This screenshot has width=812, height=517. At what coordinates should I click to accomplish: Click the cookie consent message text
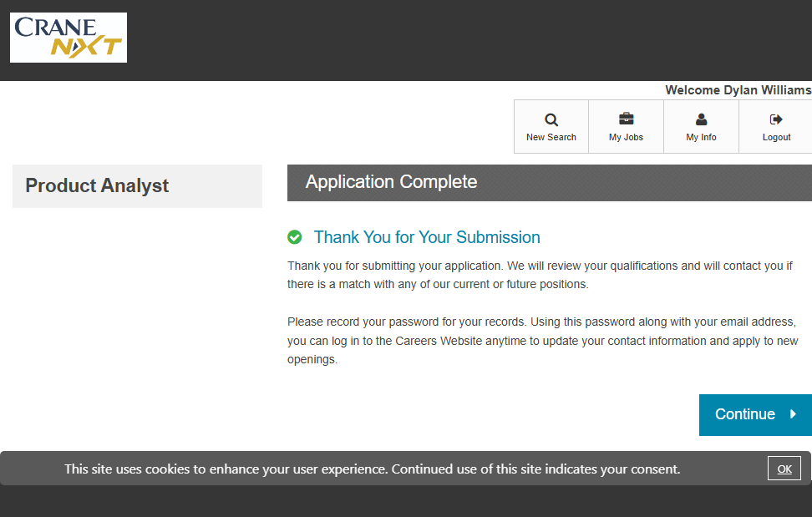[372, 469]
